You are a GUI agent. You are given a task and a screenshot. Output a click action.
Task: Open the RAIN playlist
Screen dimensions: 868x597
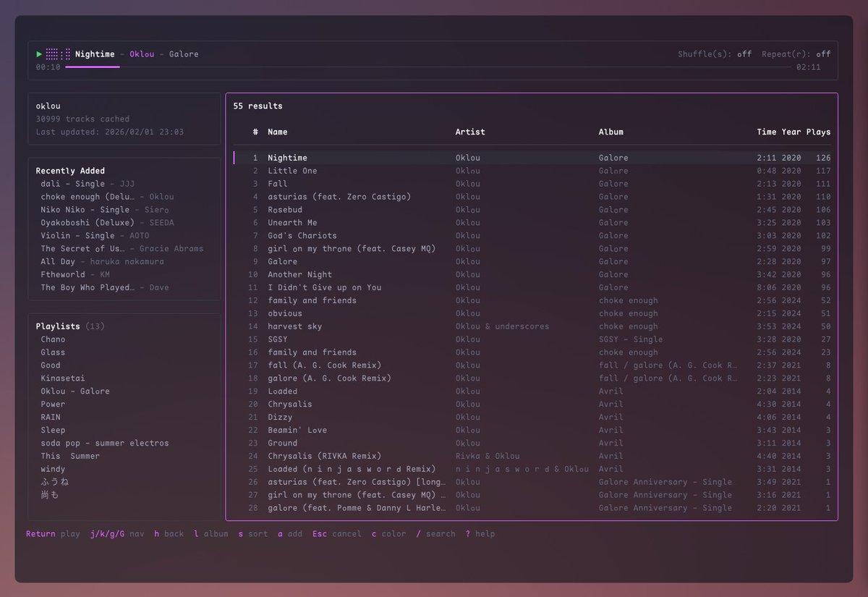pos(51,418)
